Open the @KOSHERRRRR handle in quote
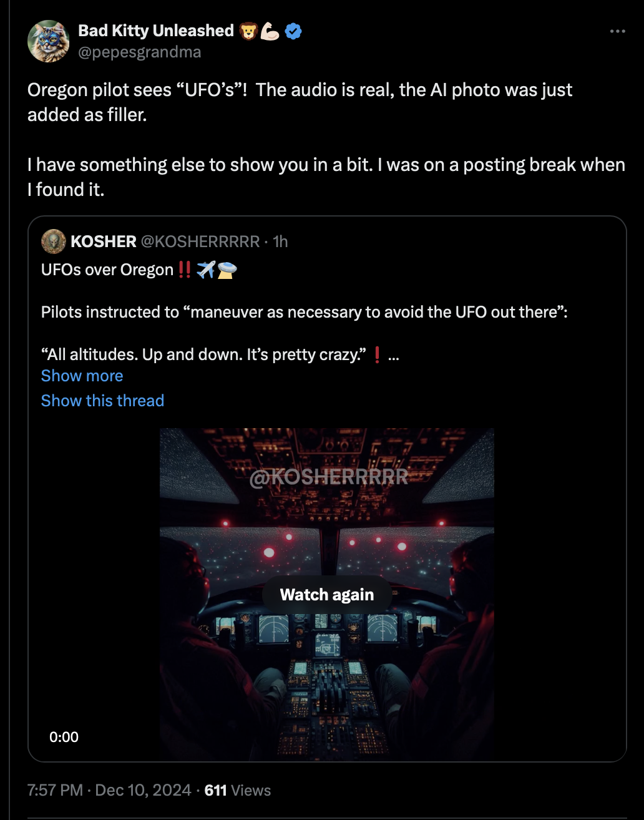644x820 pixels. 200,242
